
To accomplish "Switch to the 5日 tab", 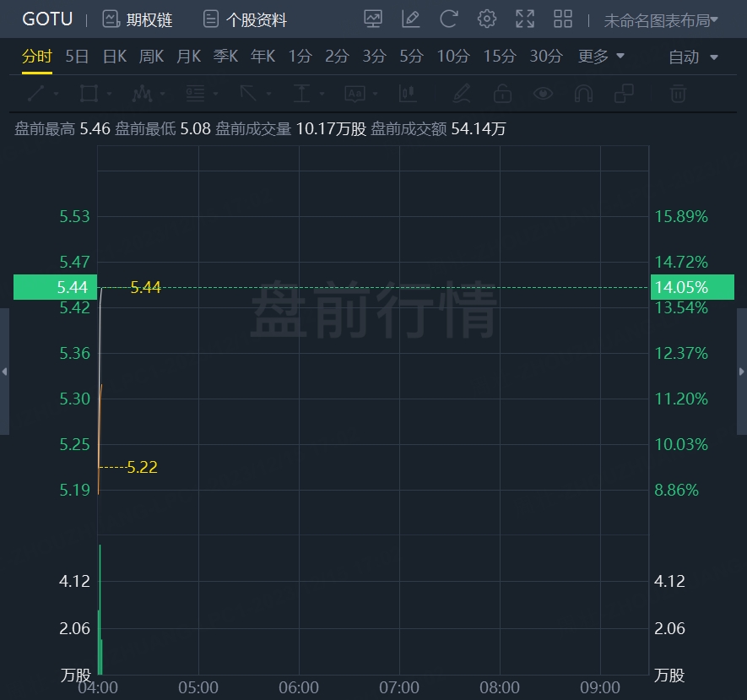I will 77,57.
